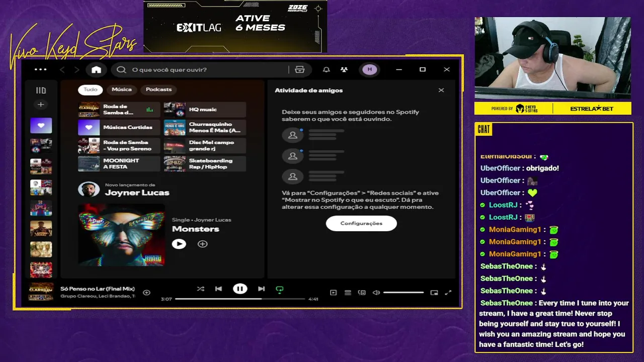Image resolution: width=644 pixels, height=362 pixels.
Task: Open the Browse icon in search bar
Action: [300, 69]
